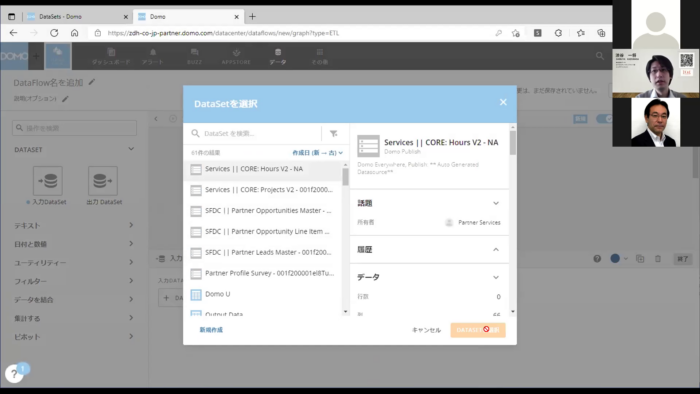This screenshot has width=700, height=394.
Task: Select SFDC Partner Opportunity Line Item dataset
Action: [x=263, y=232]
